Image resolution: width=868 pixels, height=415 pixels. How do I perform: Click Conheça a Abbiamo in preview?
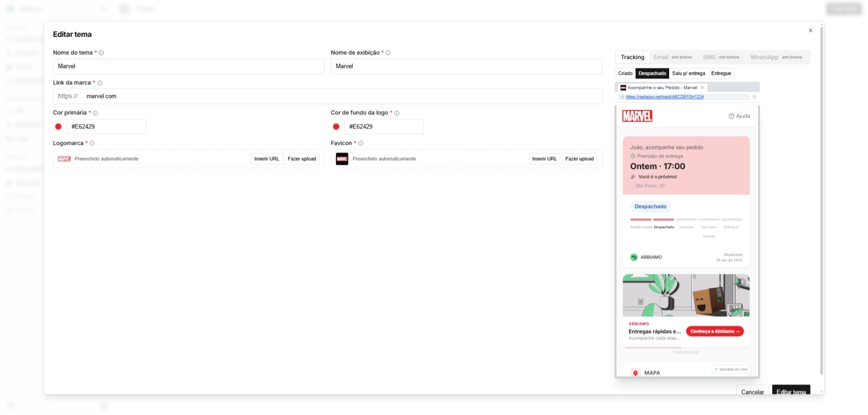pos(715,332)
